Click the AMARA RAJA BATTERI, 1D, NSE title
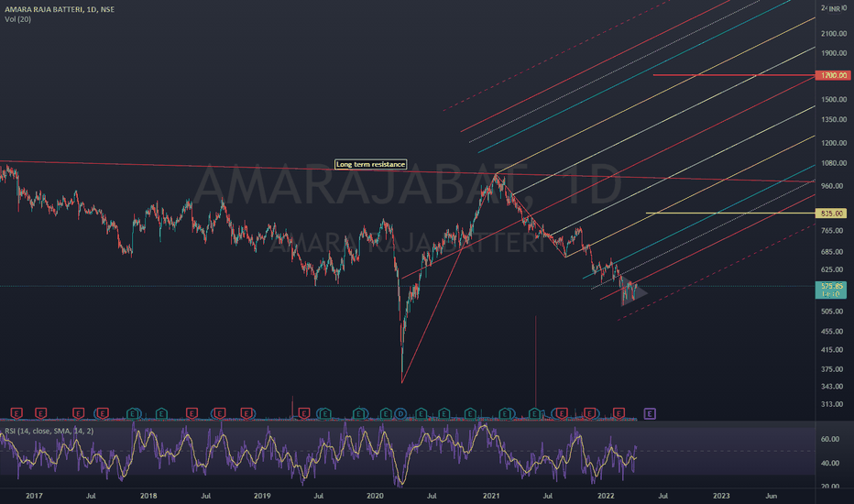The width and height of the screenshot is (854, 504). (60, 9)
